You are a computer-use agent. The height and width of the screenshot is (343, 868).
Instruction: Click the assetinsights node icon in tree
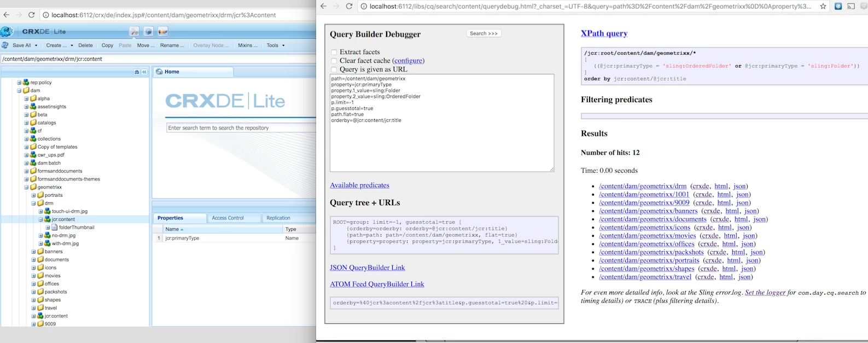pyautogui.click(x=33, y=107)
